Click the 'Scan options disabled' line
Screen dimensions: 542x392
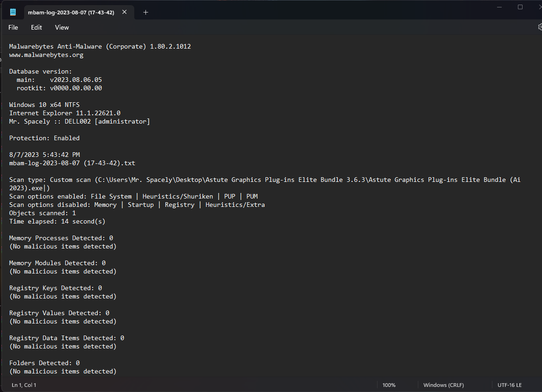(137, 205)
